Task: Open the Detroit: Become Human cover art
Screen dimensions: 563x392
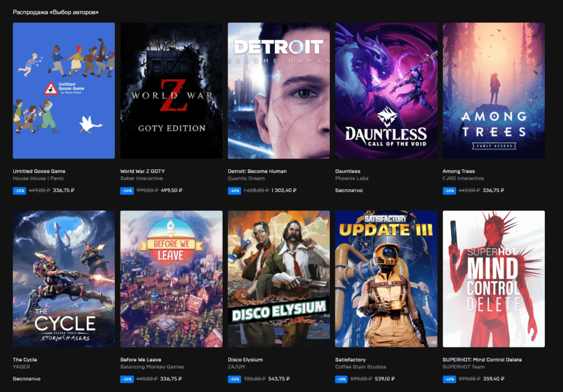Action: (279, 91)
